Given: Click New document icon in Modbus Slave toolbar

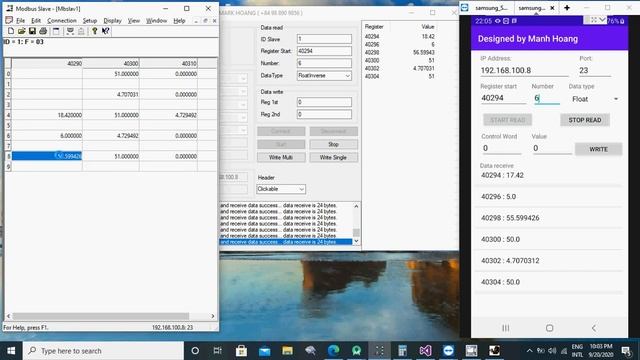Looking at the screenshot, I should point(11,31).
